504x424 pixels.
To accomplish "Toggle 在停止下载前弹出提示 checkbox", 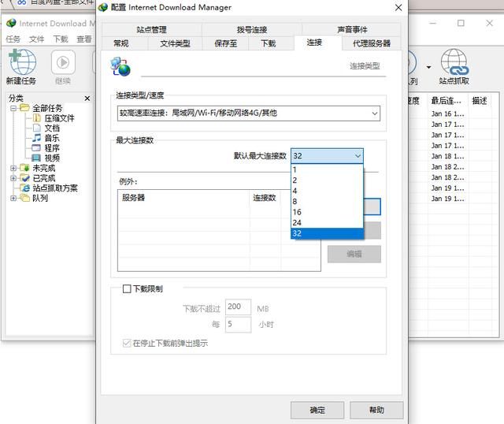I will [127, 343].
